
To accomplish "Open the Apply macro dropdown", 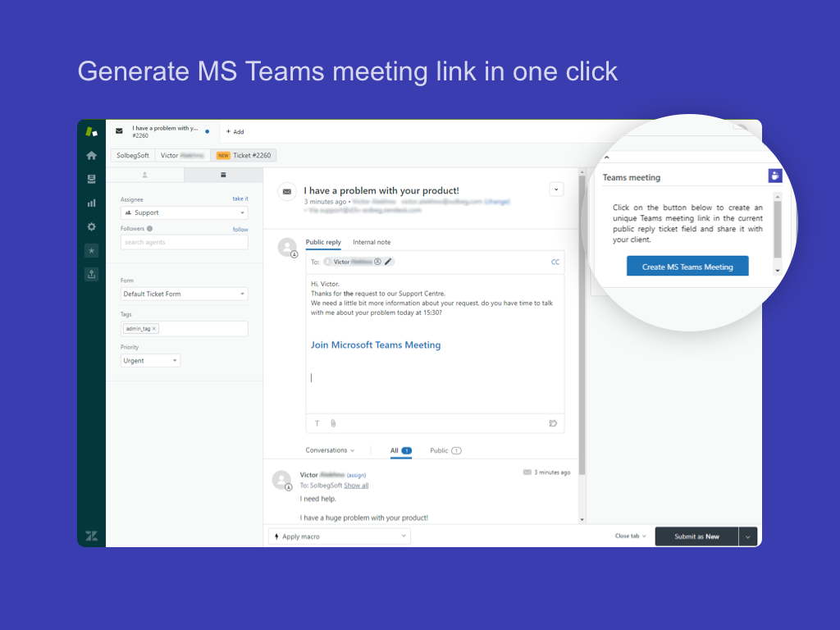I will [x=339, y=536].
